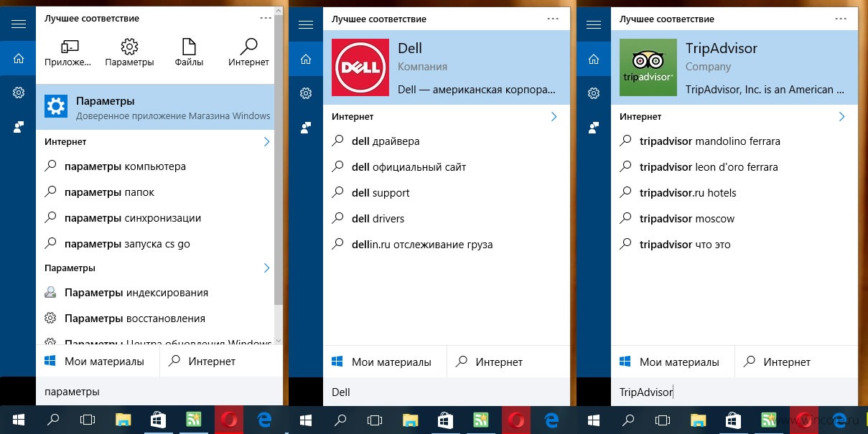Select suggestion dell официальный сайт

pyautogui.click(x=447, y=167)
